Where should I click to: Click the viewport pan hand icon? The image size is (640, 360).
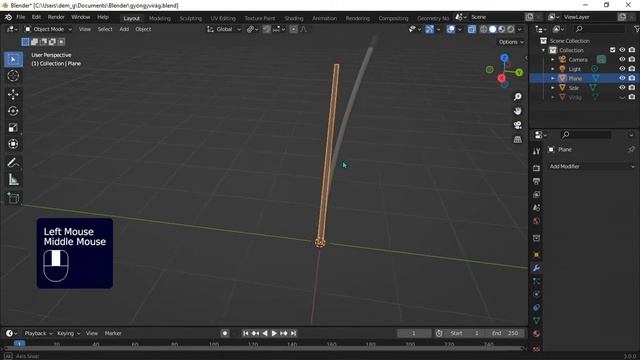pos(518,111)
